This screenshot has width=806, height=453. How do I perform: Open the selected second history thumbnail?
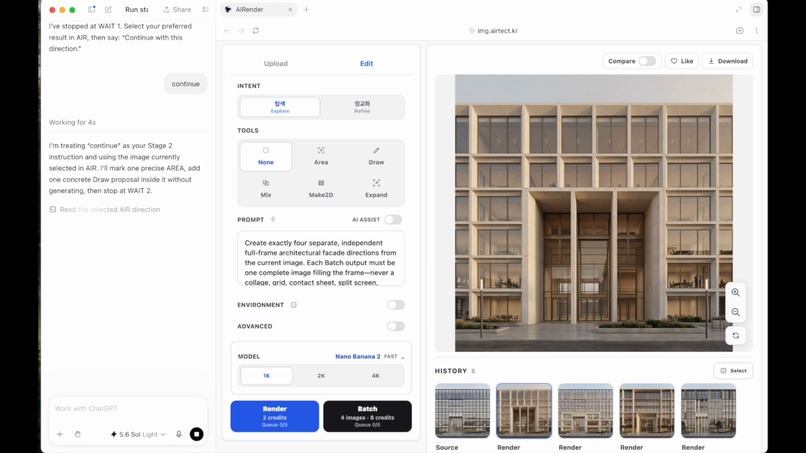(x=524, y=410)
